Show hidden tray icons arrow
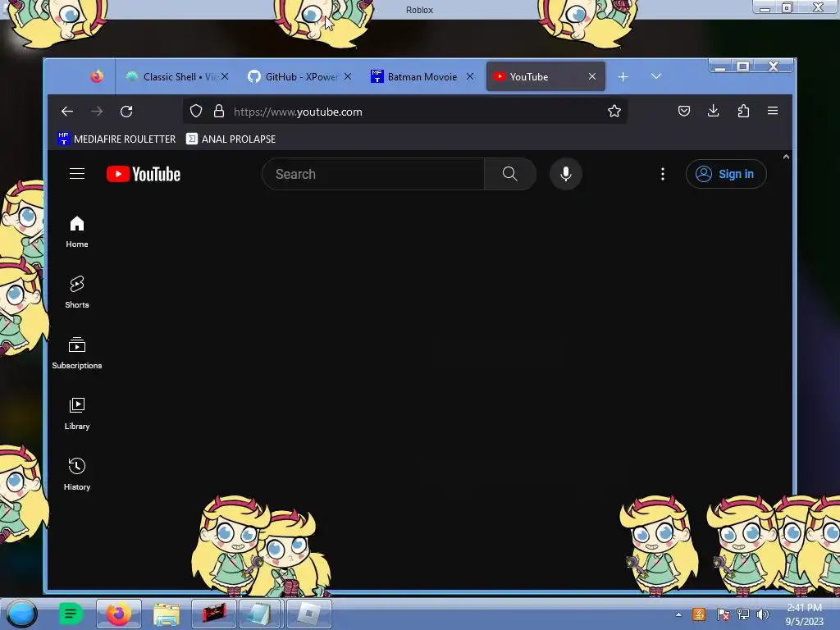Viewport: 840px width, 630px height. pos(678,614)
